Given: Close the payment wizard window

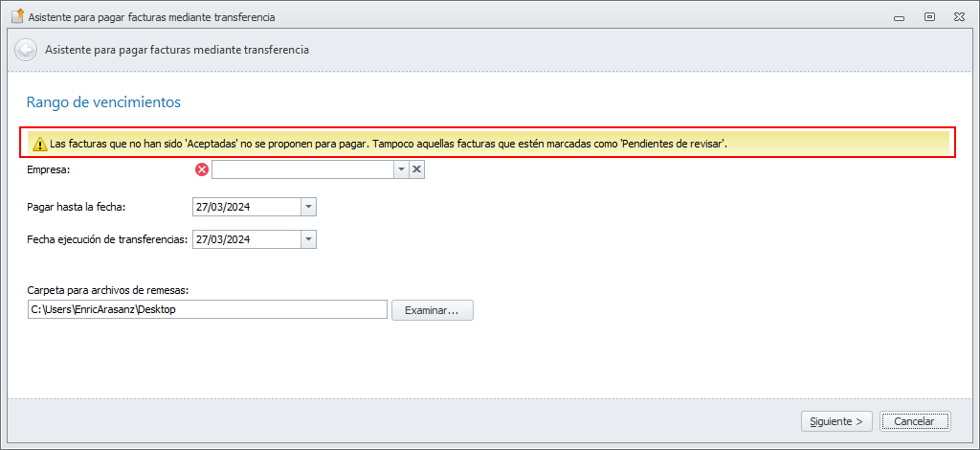Looking at the screenshot, I should click(x=960, y=16).
